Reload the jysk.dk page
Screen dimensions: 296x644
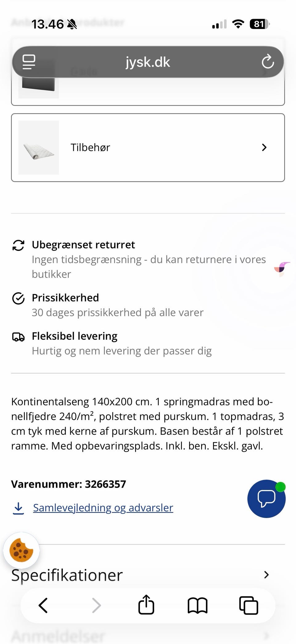point(268,62)
